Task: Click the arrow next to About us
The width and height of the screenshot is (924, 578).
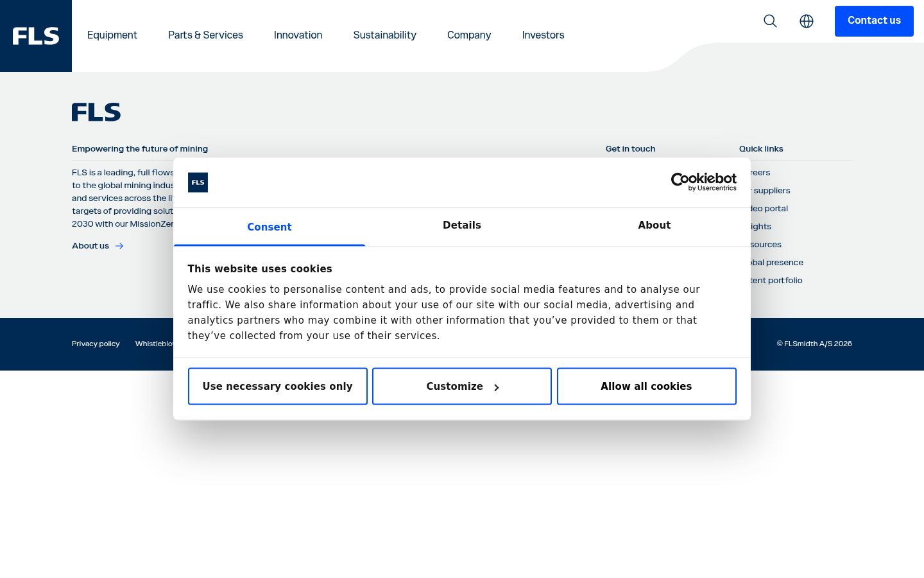Action: point(119,246)
